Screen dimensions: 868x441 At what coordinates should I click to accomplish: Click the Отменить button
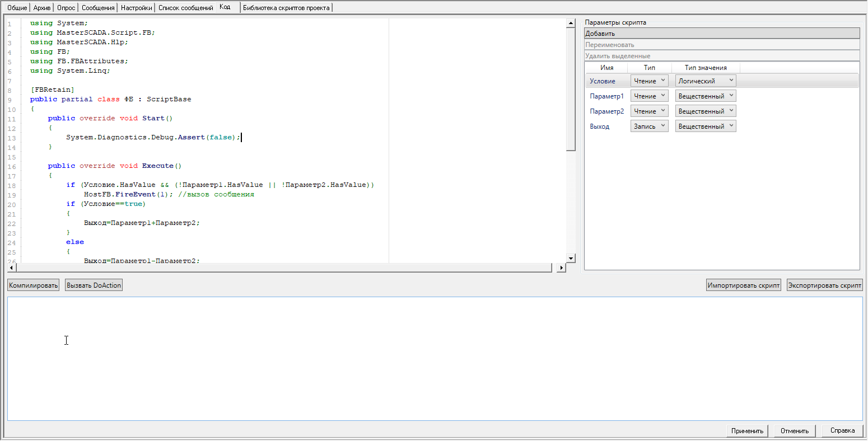(795, 430)
